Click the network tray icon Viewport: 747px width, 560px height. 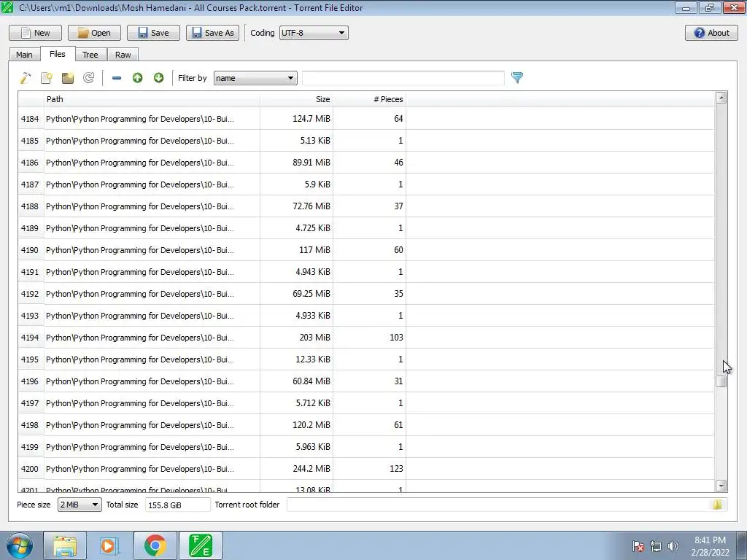pos(656,546)
